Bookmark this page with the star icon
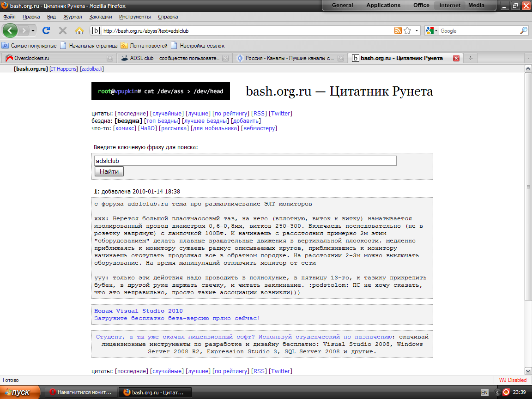This screenshot has width=532, height=399. pos(407,30)
